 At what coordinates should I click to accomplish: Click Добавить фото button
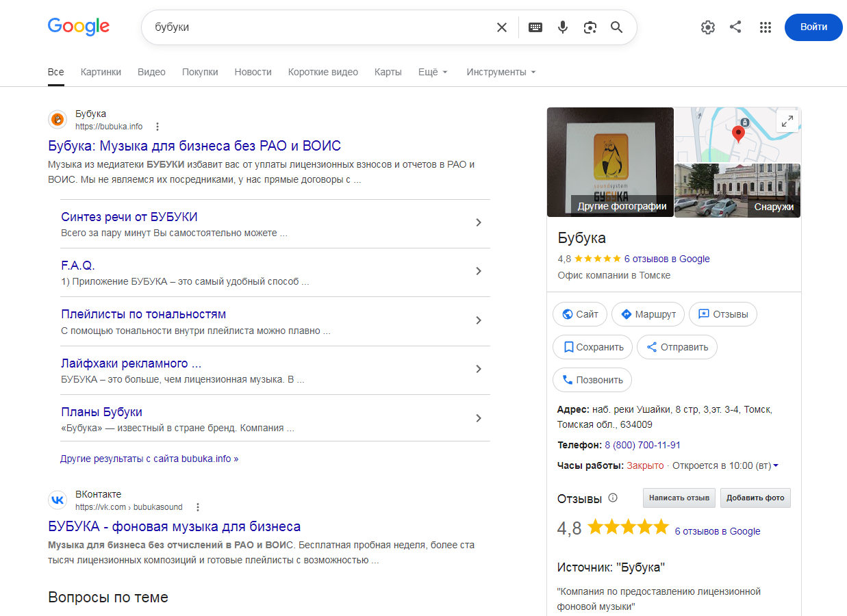coord(755,498)
